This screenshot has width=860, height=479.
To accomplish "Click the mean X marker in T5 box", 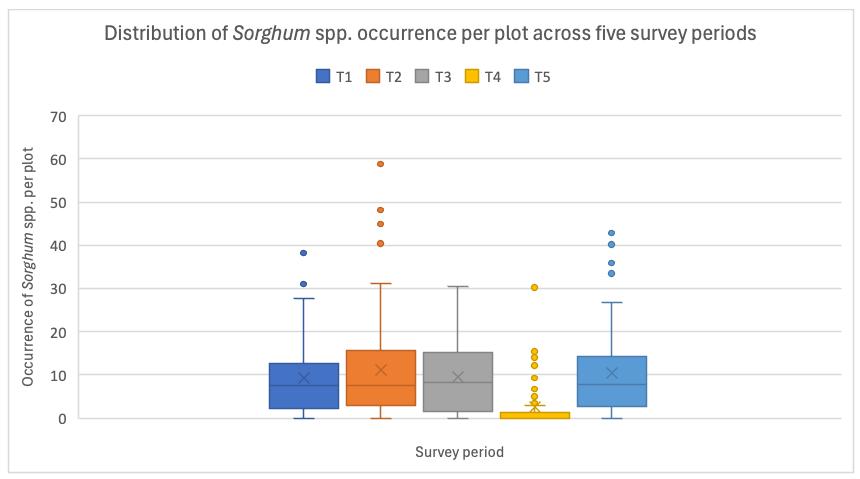I will click(612, 373).
